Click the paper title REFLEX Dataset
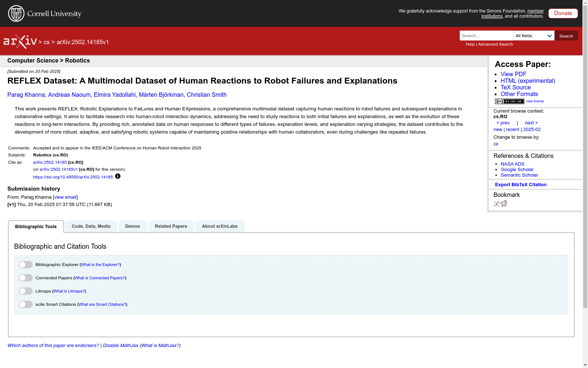Viewport: 588px width, 368px height. click(x=202, y=81)
